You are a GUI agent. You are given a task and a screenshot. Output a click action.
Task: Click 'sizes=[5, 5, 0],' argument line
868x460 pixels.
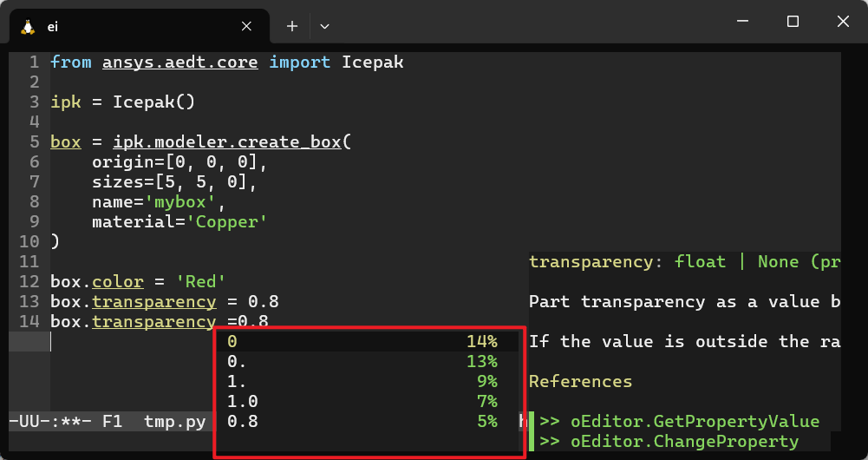[175, 181]
